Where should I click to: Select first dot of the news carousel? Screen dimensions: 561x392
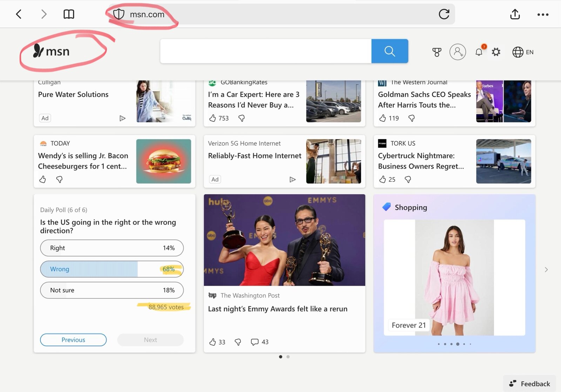280,357
